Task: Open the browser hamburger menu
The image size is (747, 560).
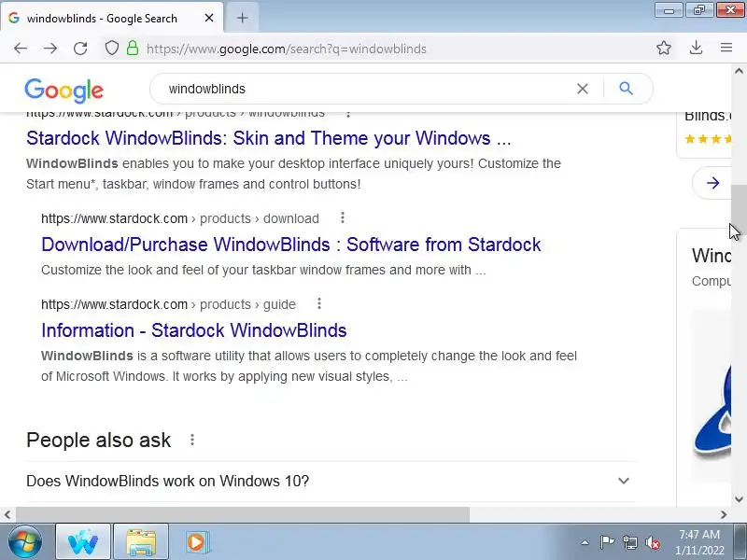Action: point(726,48)
